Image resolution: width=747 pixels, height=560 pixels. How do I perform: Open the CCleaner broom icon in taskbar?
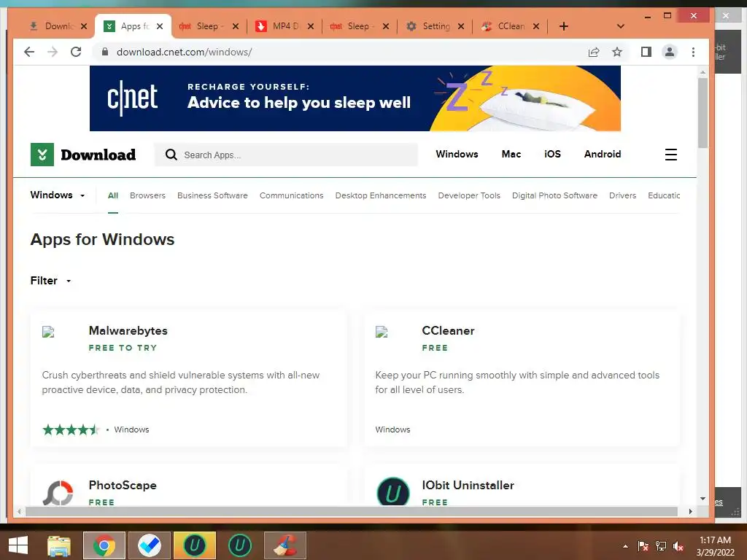pos(285,545)
